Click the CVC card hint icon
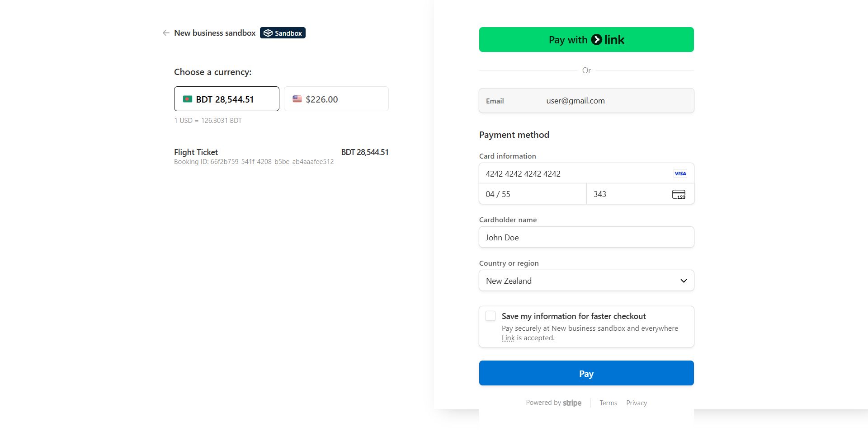The height and width of the screenshot is (436, 868). pos(678,194)
